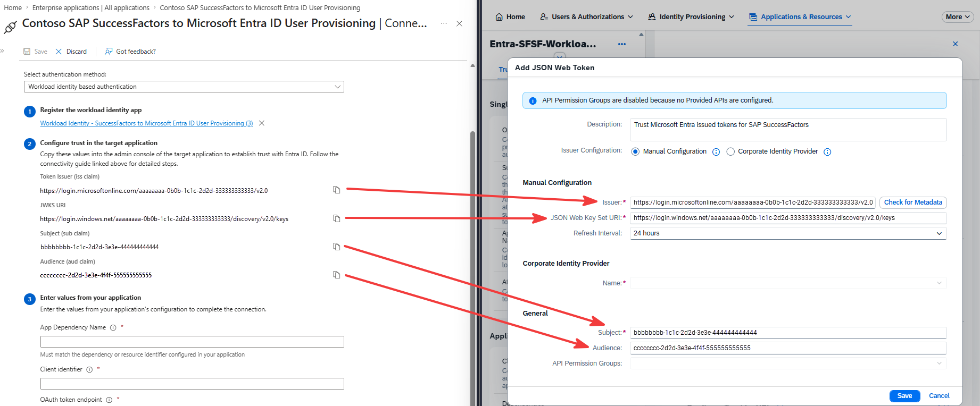Expand Identity Provisioning menu
Image resolution: width=980 pixels, height=406 pixels.
coord(691,17)
